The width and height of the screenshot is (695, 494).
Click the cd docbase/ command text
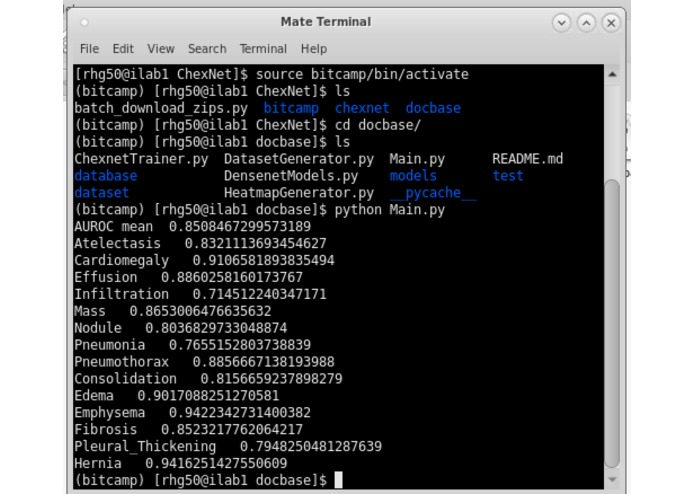pos(377,125)
